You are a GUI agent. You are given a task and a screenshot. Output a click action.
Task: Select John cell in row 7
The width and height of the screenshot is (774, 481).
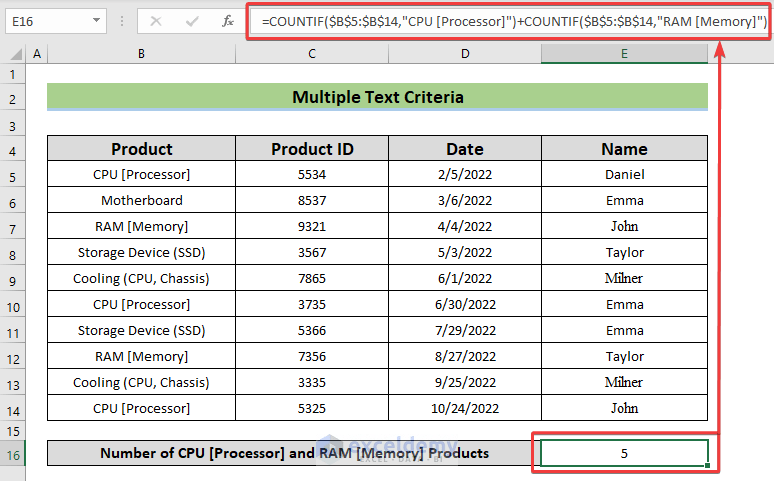(x=624, y=226)
